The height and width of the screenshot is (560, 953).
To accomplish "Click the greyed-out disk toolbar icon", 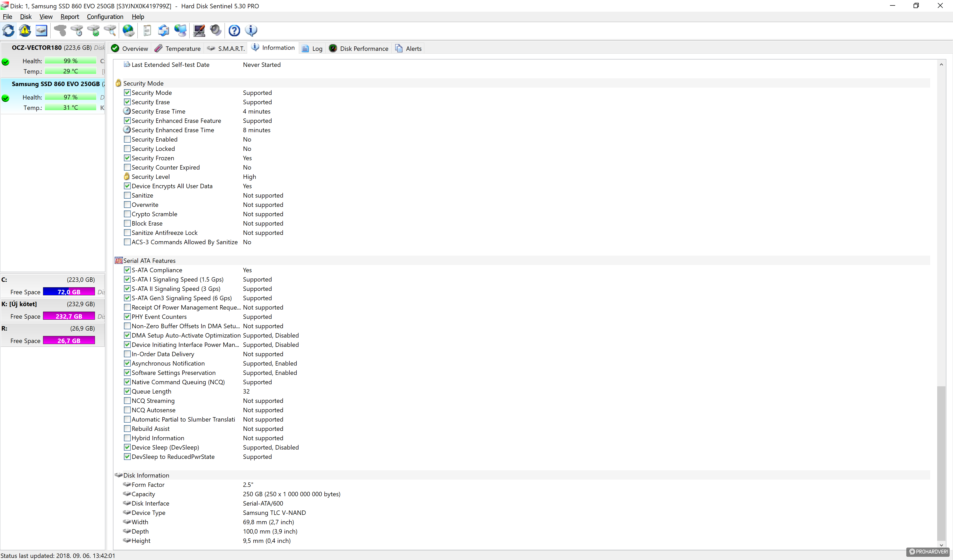I will pos(60,30).
